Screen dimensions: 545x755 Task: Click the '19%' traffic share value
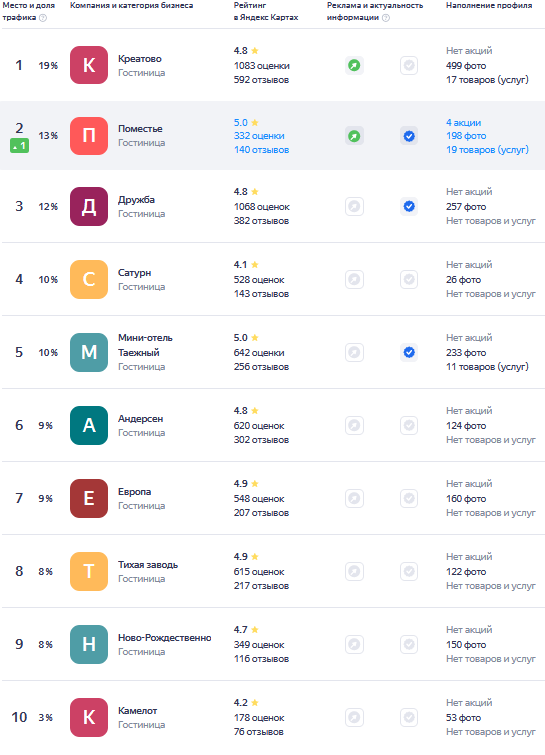point(48,65)
